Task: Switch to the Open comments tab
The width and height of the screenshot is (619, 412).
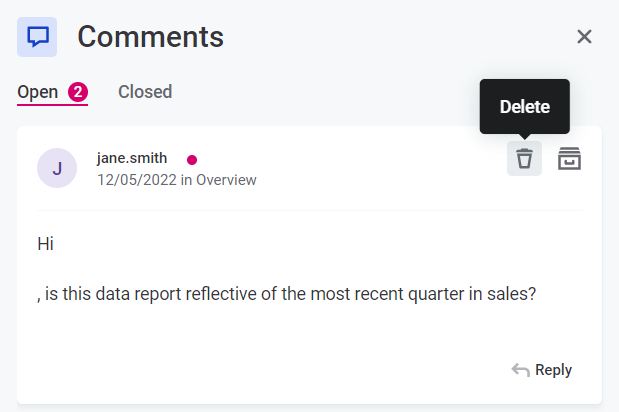Action: pos(38,92)
